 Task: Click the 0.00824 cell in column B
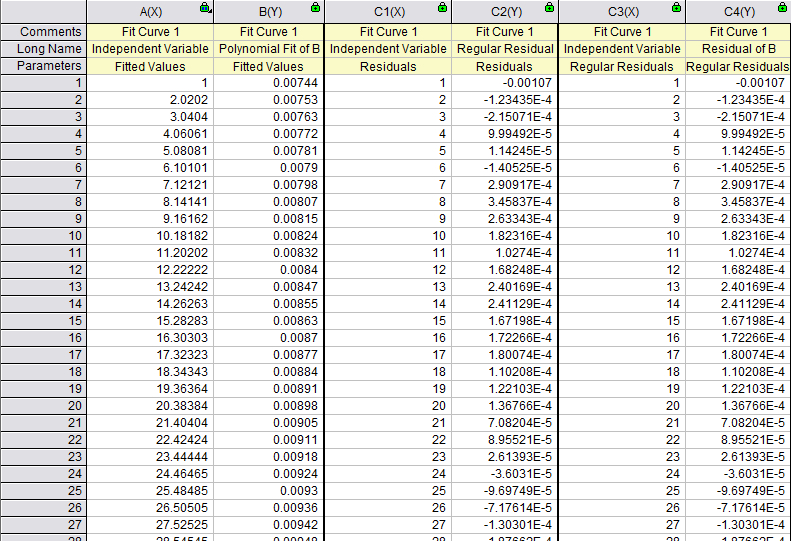coord(269,236)
